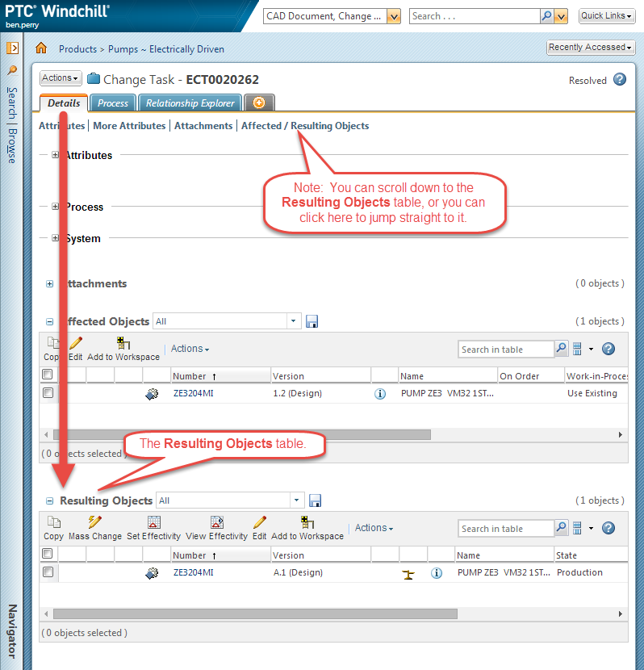Open Quick Links dropdown
Screen dimensions: 644x670
click(606, 16)
